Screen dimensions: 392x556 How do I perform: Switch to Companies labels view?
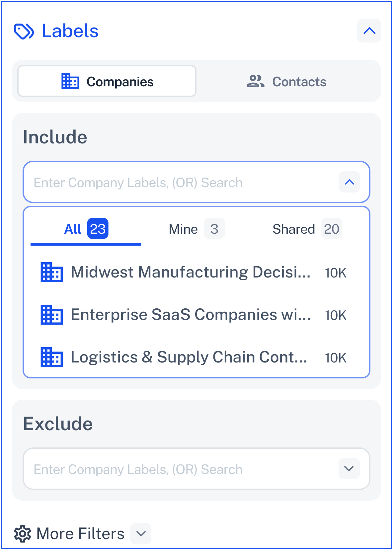coord(107,81)
